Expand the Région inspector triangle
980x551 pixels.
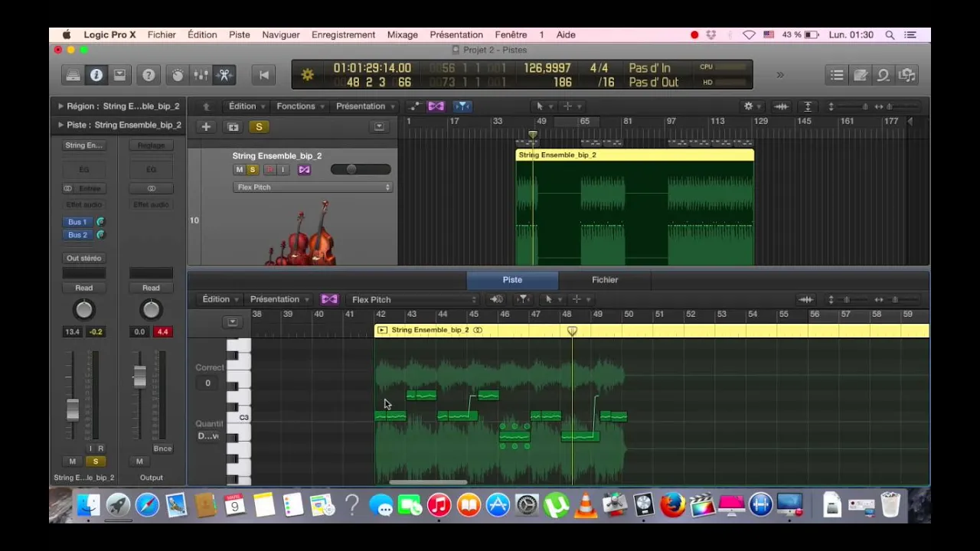tap(60, 106)
